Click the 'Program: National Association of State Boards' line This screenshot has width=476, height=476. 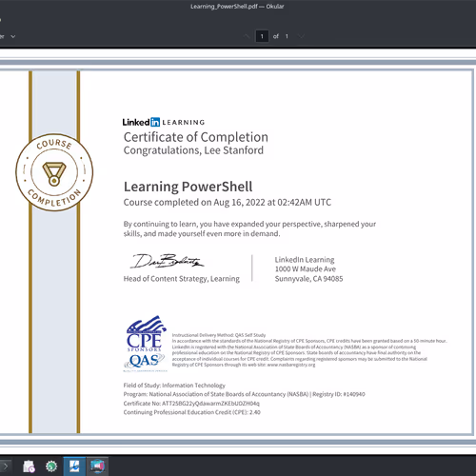coord(245,394)
